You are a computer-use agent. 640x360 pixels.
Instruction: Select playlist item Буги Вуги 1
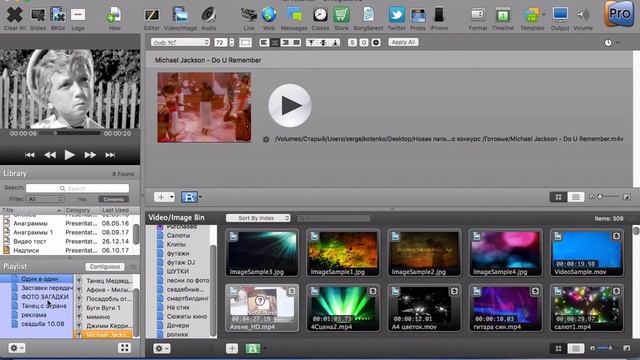tap(104, 308)
